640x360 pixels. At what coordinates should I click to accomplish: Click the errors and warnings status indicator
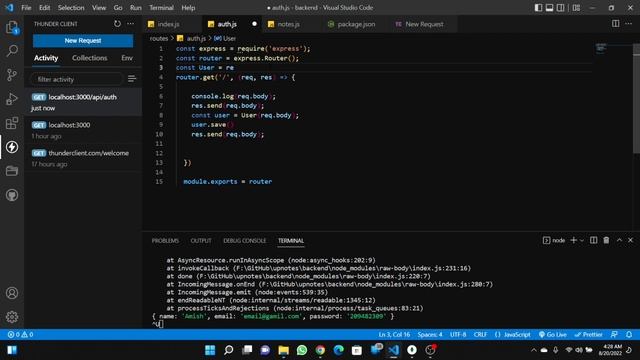pyautogui.click(x=20, y=334)
